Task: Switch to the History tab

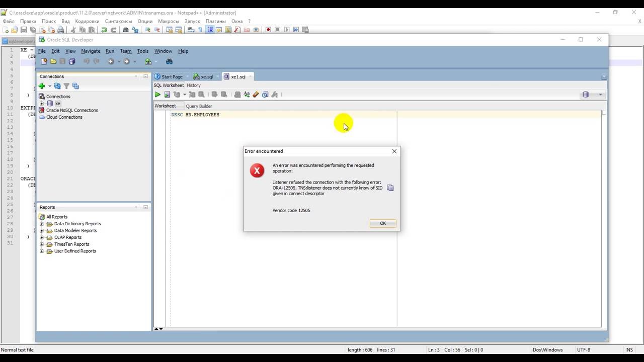Action: (x=193, y=85)
